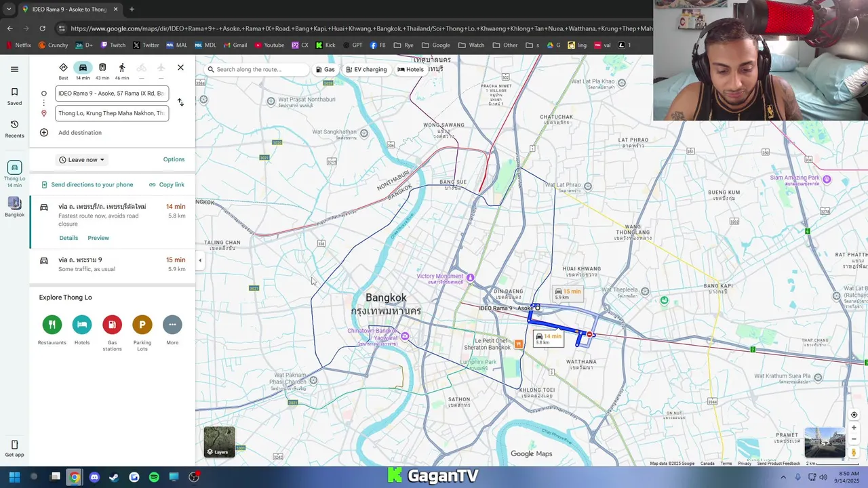Screen dimensions: 868x488
Task: Reverse starting point and destination
Action: [x=180, y=102]
